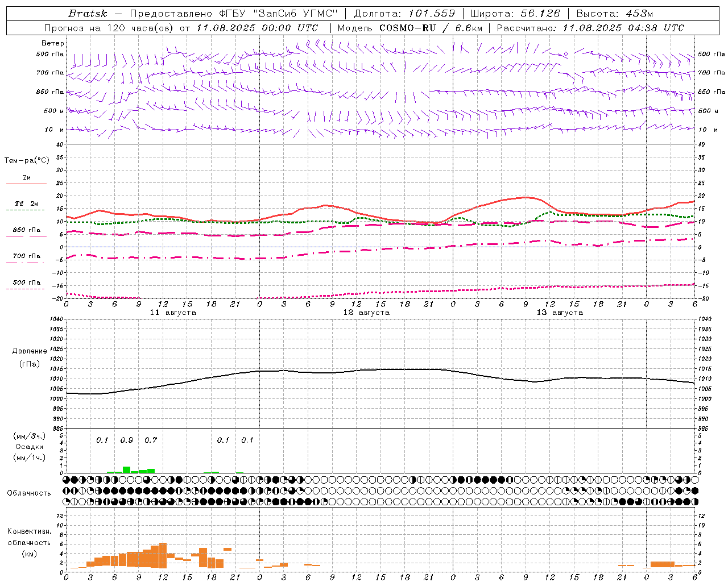Viewport: 728px width, 582px height.
Task: Click the precipitation value "0.7"
Action: click(151, 440)
